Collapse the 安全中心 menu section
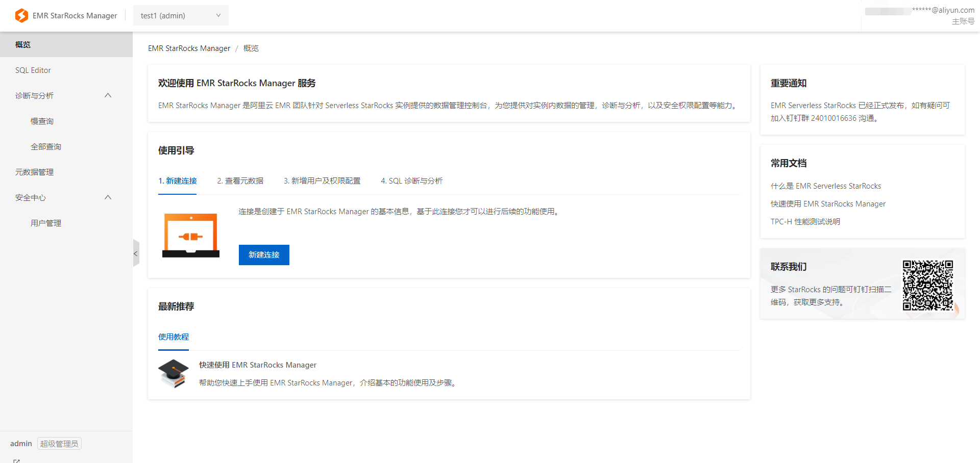 point(108,197)
